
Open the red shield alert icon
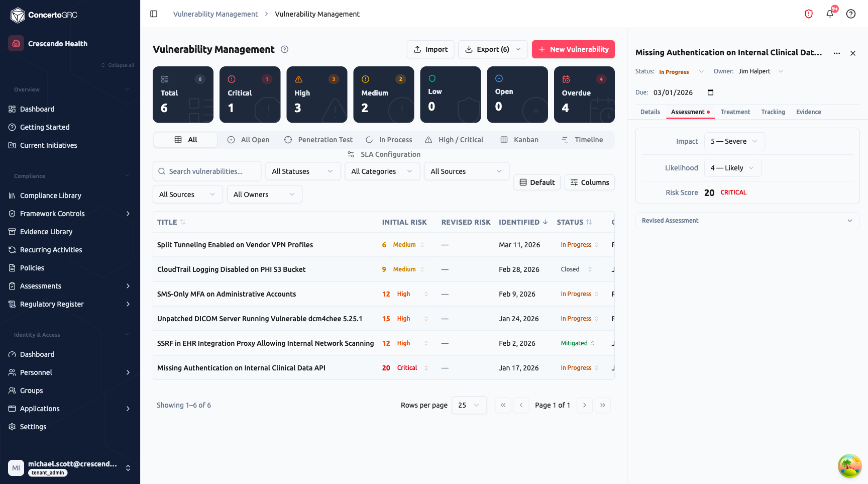[x=809, y=14]
